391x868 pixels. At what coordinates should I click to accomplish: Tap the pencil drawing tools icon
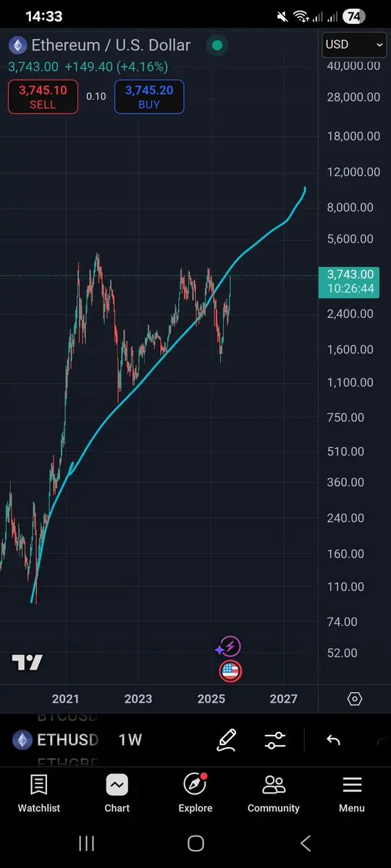pos(227,740)
